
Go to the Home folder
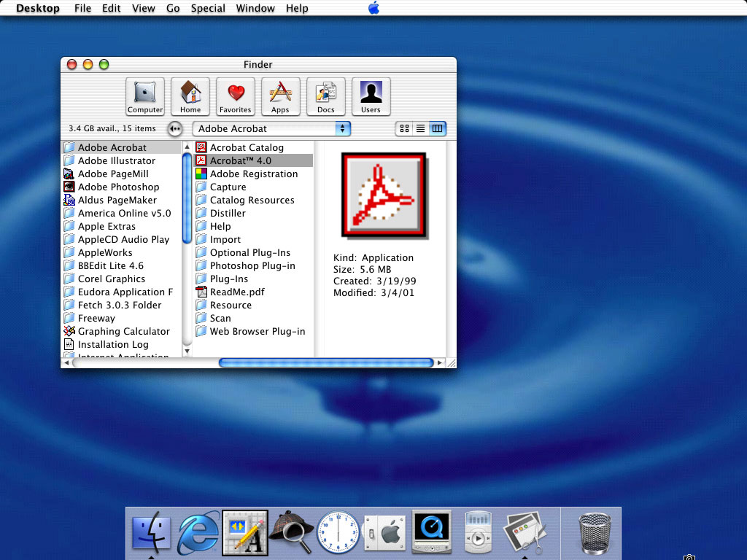tap(190, 97)
